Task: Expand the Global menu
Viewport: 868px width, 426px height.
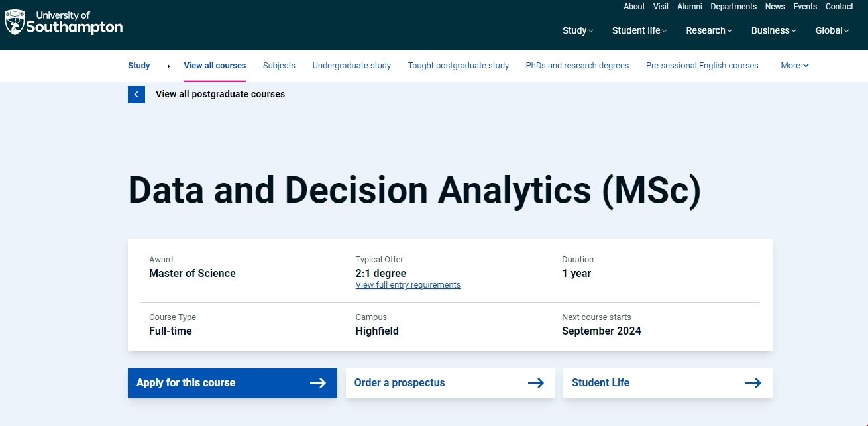Action: [x=832, y=30]
